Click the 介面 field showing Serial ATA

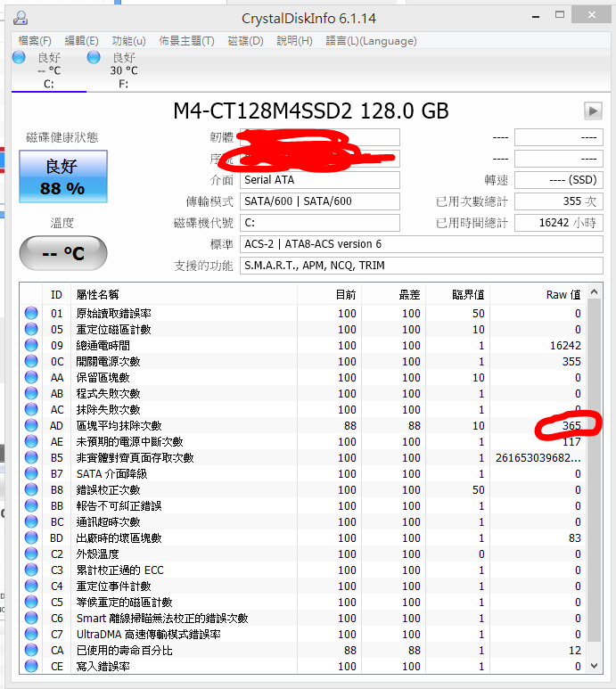click(320, 180)
